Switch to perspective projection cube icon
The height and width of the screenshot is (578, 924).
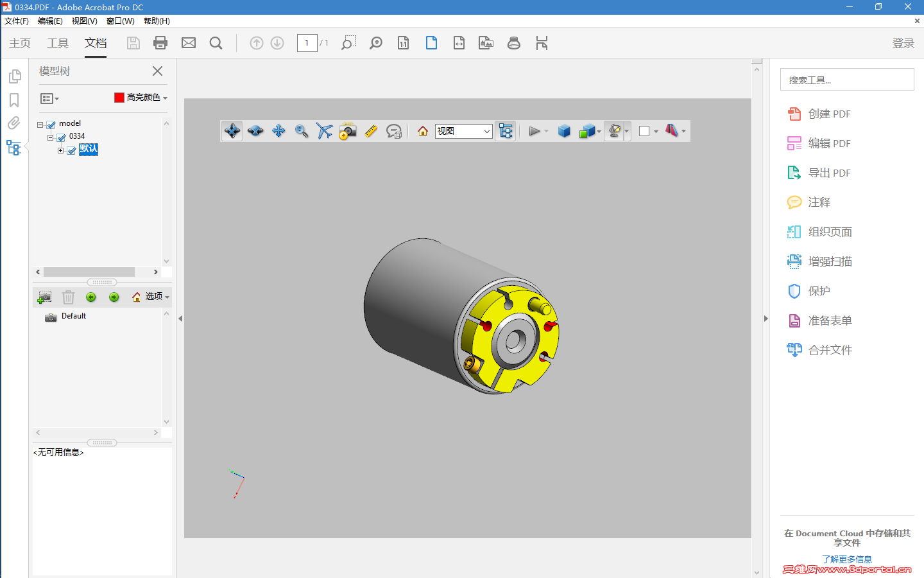[x=564, y=131]
